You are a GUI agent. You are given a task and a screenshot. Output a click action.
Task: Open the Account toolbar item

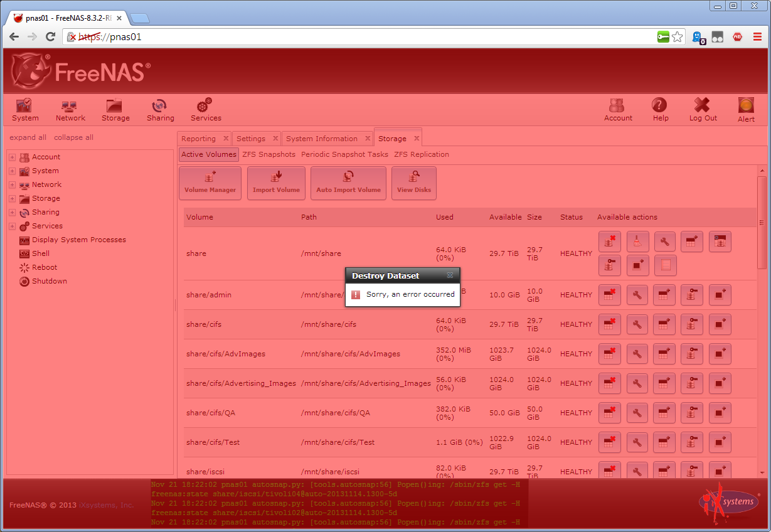click(x=618, y=110)
